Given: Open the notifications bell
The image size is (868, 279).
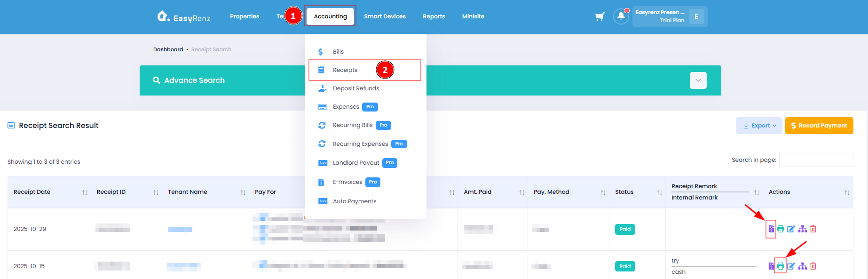Looking at the screenshot, I should (x=621, y=16).
